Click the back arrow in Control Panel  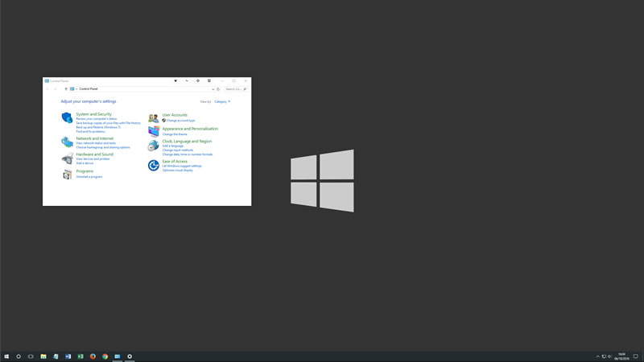[x=47, y=89]
